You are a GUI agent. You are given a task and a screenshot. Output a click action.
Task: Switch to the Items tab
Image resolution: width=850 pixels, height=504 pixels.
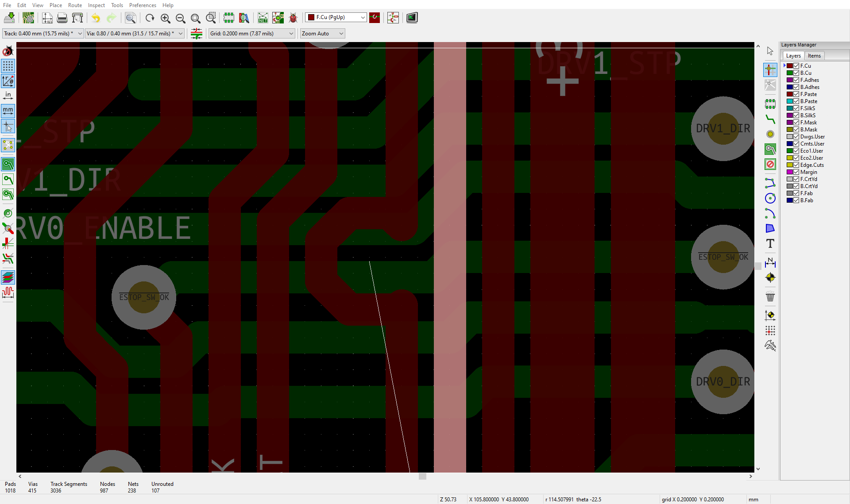point(814,56)
